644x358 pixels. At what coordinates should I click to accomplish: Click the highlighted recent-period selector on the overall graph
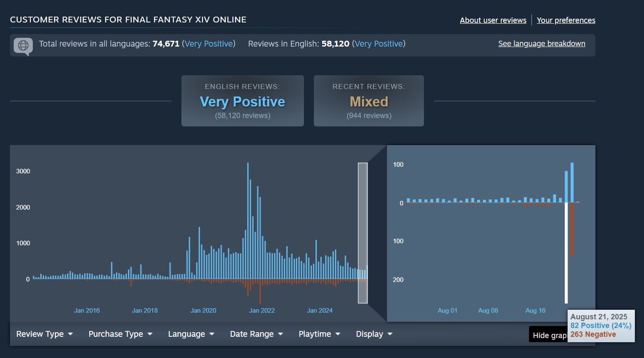363,233
